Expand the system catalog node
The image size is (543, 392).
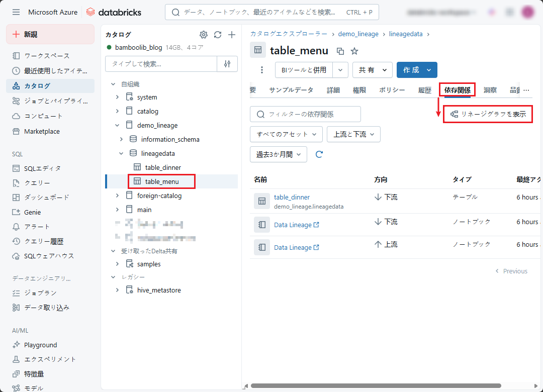click(x=117, y=97)
